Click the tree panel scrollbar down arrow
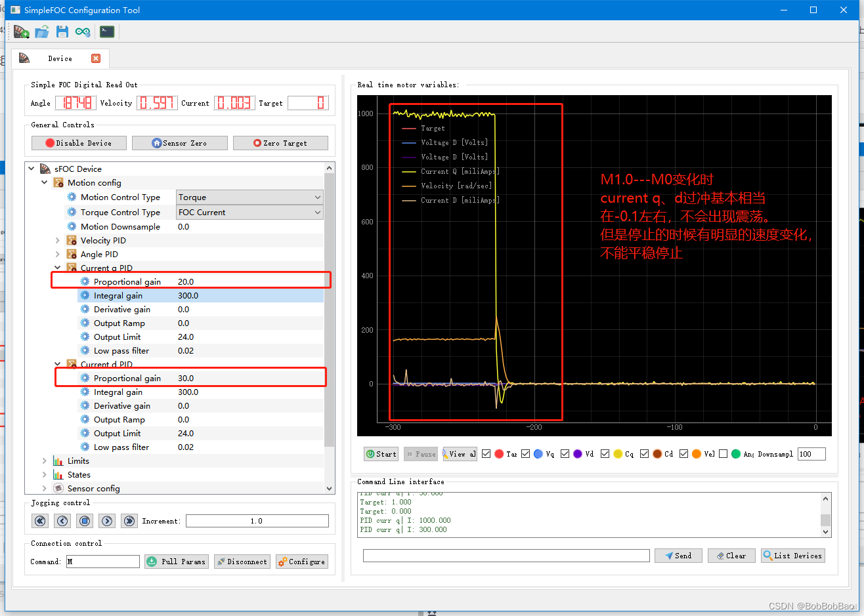This screenshot has height=616, width=864. [330, 488]
